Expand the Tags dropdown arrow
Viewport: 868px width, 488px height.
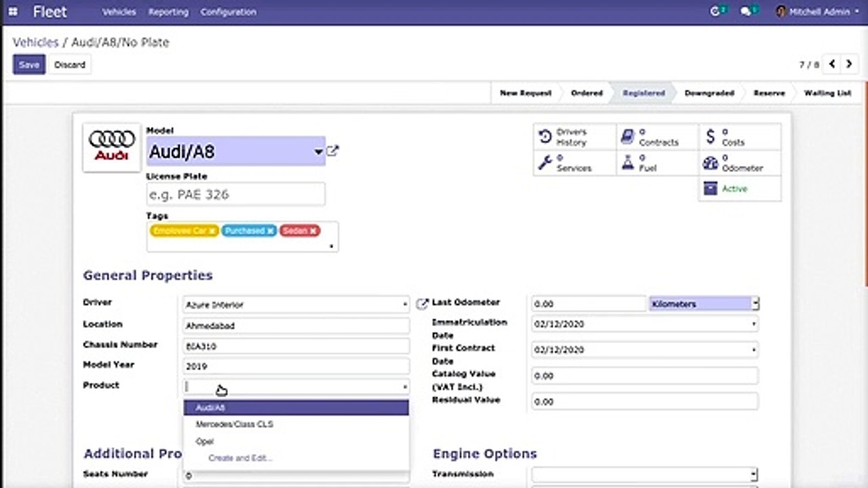pyautogui.click(x=332, y=246)
